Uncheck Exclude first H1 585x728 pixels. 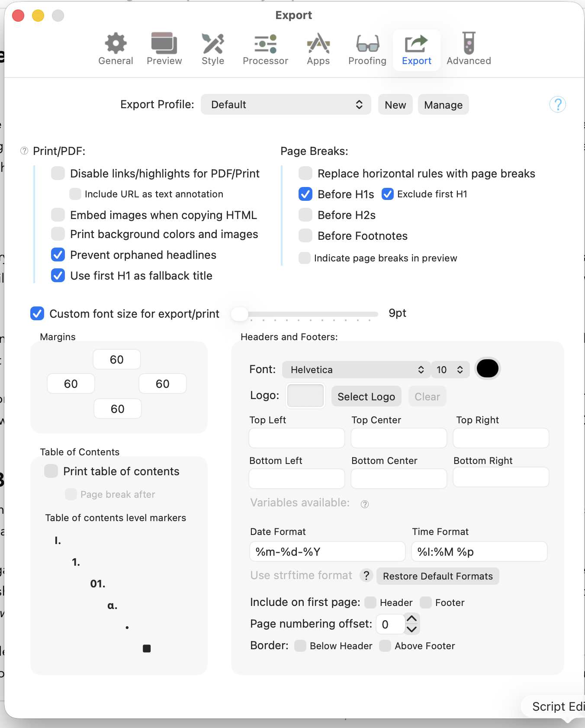tap(388, 194)
